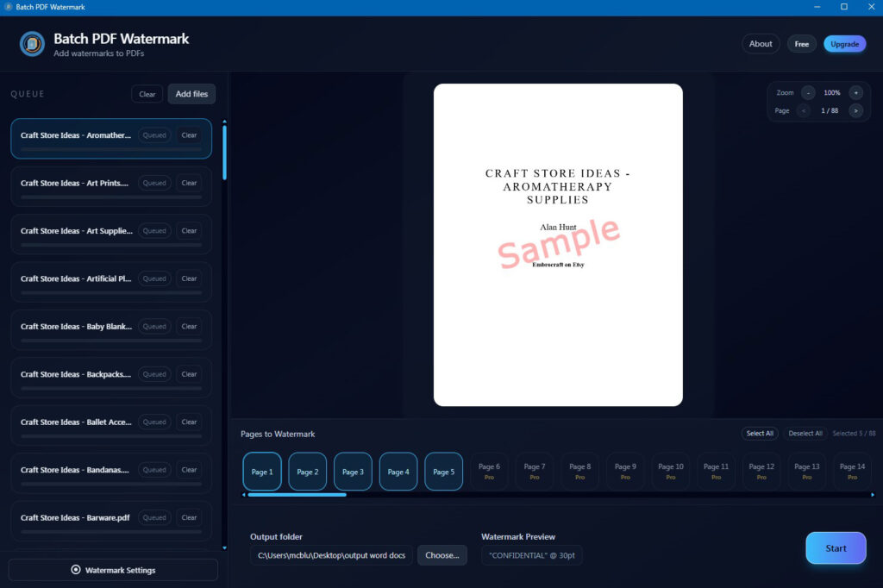Click the Queued status of Art Prints
883x588 pixels.
click(154, 183)
